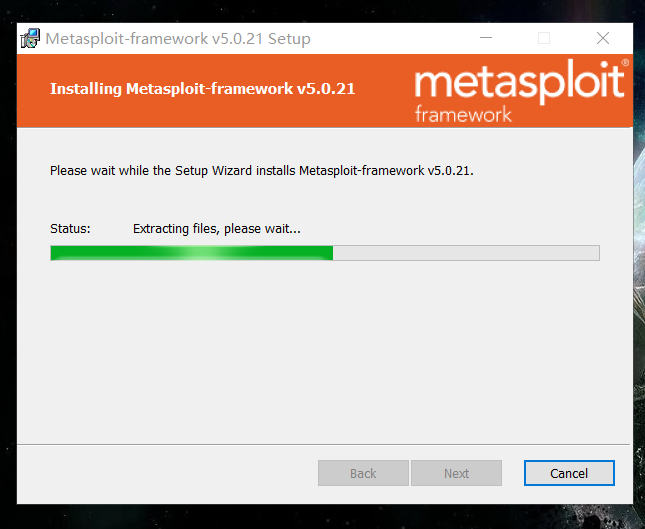The height and width of the screenshot is (529, 645).
Task: Click the unfilled part of progress bar
Action: click(x=466, y=253)
